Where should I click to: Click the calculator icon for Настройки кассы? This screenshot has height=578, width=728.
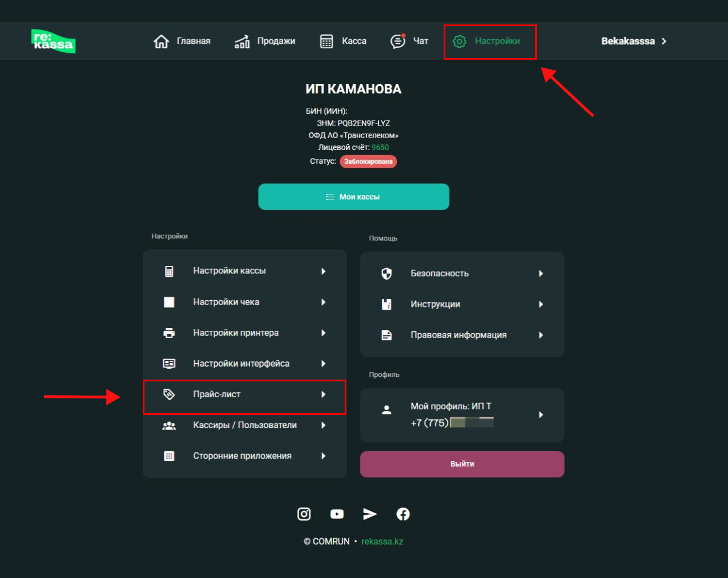click(x=169, y=271)
